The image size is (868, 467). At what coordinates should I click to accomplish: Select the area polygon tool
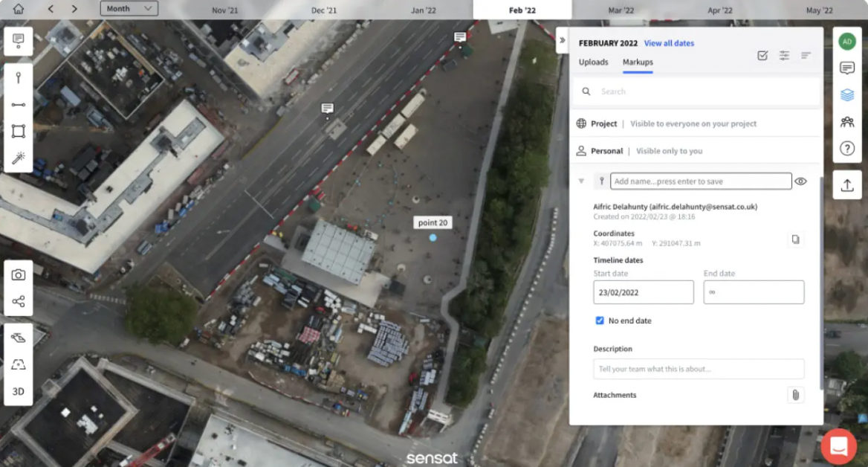19,132
